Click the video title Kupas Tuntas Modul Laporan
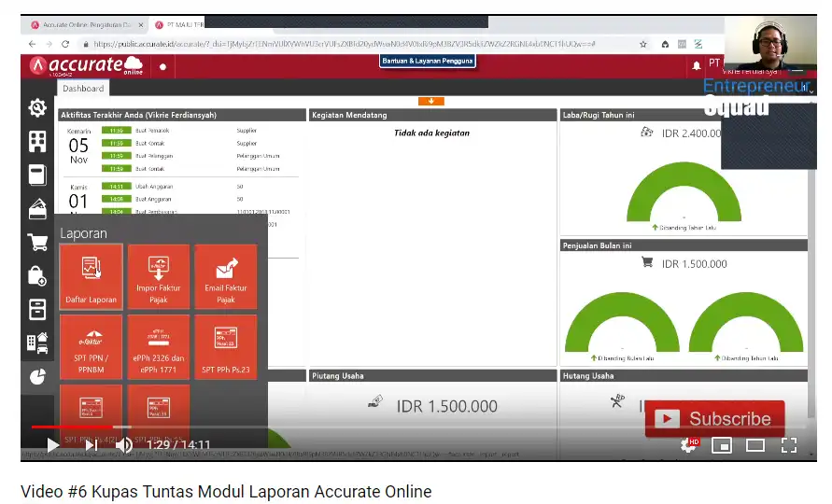 [x=226, y=491]
